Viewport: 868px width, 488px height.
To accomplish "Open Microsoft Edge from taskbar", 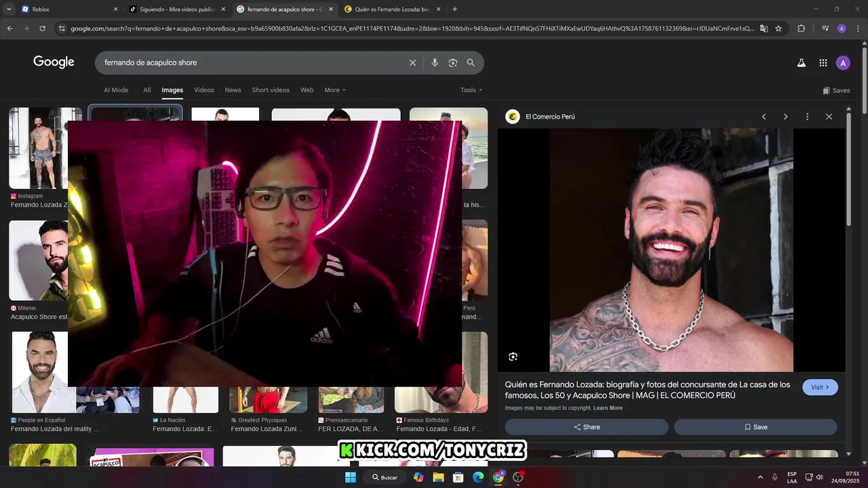I will (x=478, y=477).
